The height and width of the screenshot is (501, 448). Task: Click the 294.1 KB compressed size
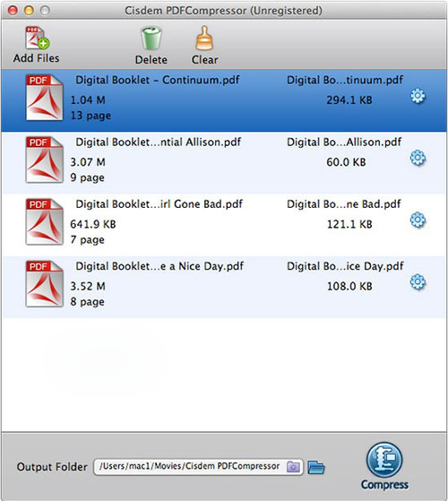(x=349, y=100)
